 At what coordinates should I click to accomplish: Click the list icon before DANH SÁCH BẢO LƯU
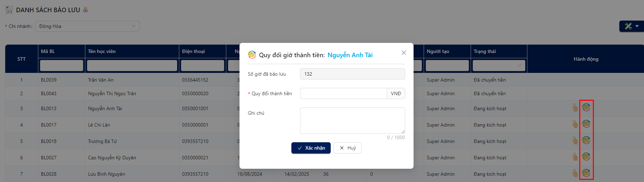click(x=9, y=10)
